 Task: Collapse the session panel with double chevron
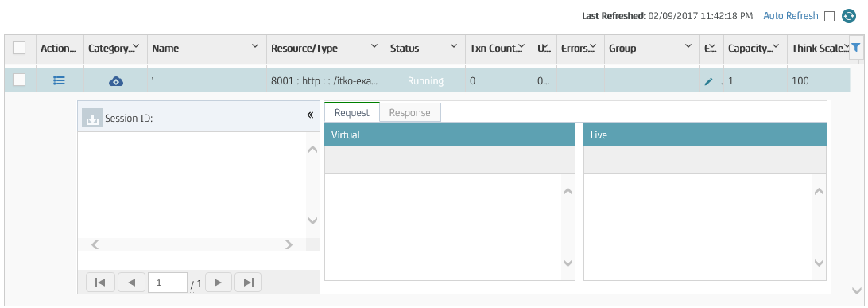310,115
